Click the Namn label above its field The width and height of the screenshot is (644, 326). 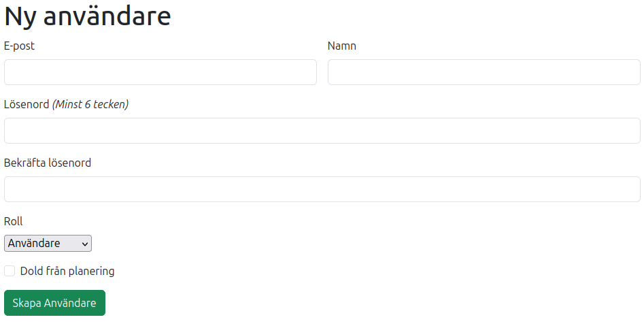click(x=341, y=46)
